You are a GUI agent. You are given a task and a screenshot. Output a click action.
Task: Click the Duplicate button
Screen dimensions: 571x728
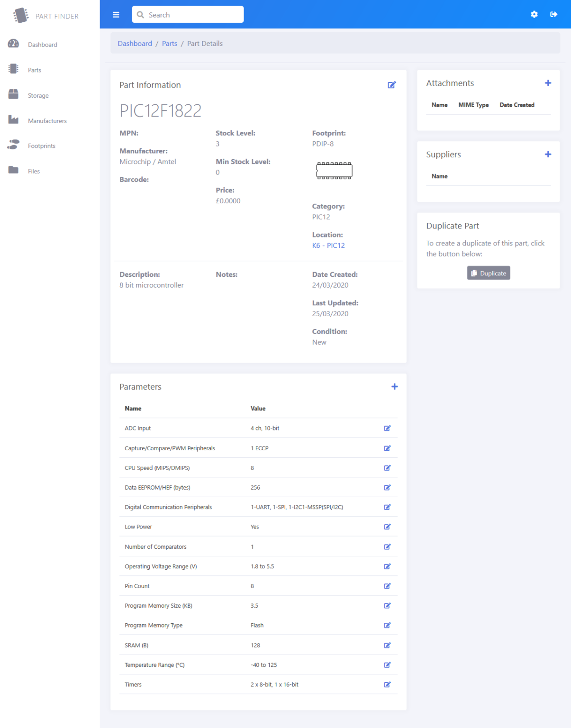click(x=489, y=273)
